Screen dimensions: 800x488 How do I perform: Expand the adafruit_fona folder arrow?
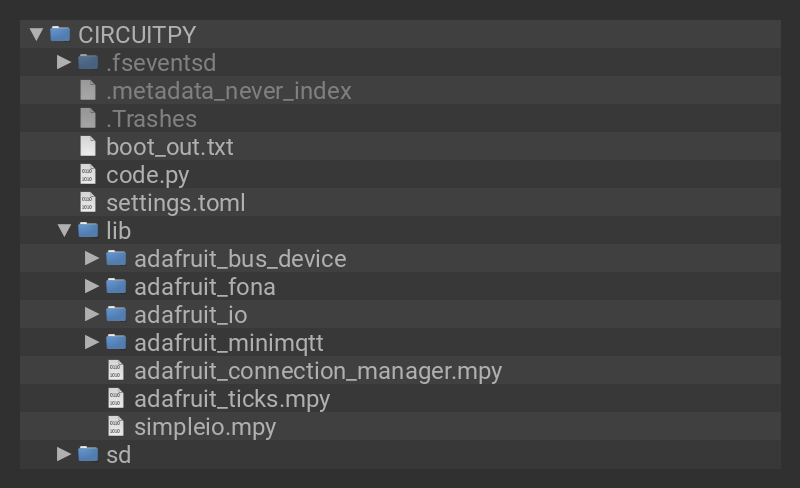click(92, 286)
